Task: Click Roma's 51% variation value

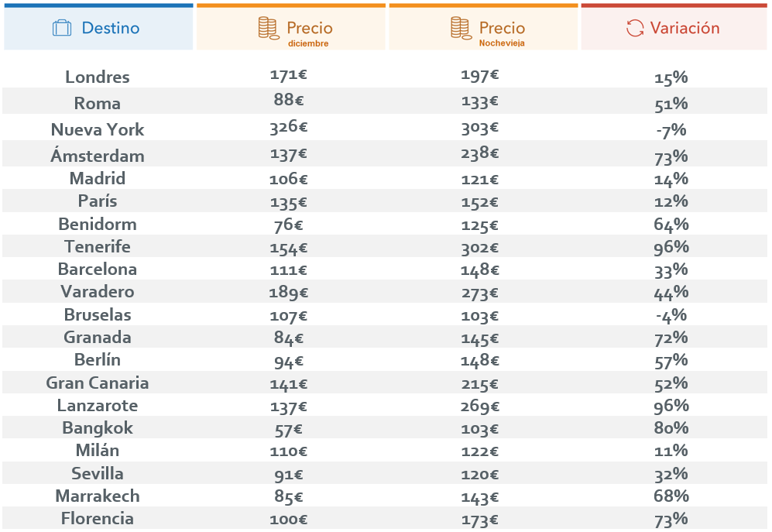Action: pos(671,104)
